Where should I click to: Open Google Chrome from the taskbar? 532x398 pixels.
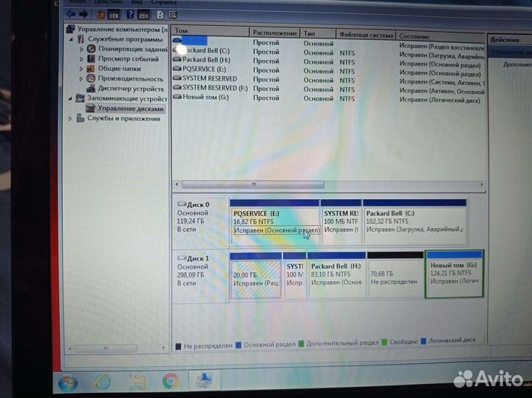[171, 381]
